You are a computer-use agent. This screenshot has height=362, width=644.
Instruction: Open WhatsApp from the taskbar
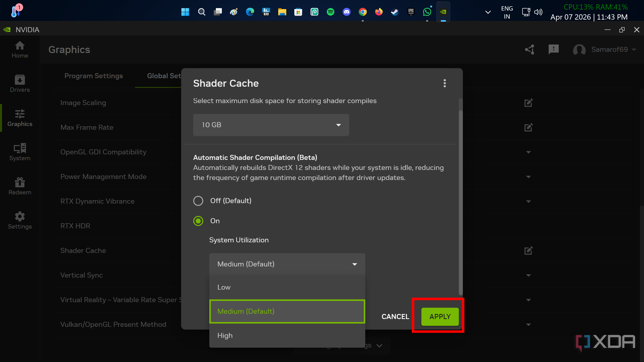pos(427,12)
